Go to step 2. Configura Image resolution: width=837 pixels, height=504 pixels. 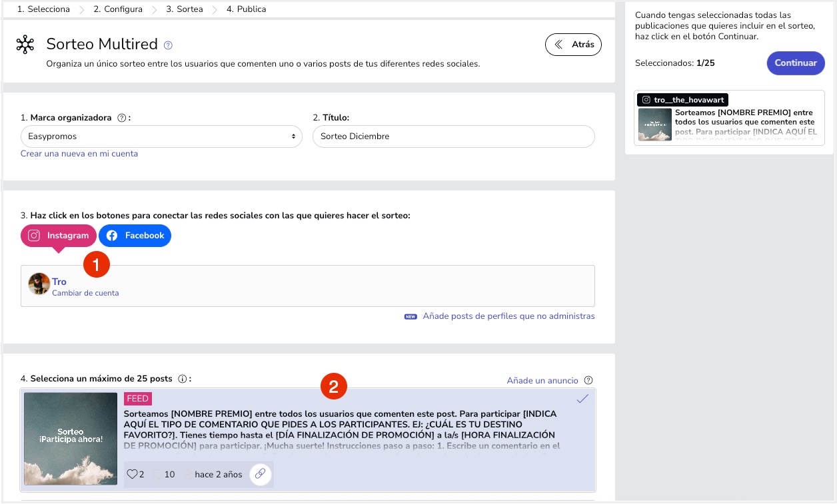pos(118,9)
